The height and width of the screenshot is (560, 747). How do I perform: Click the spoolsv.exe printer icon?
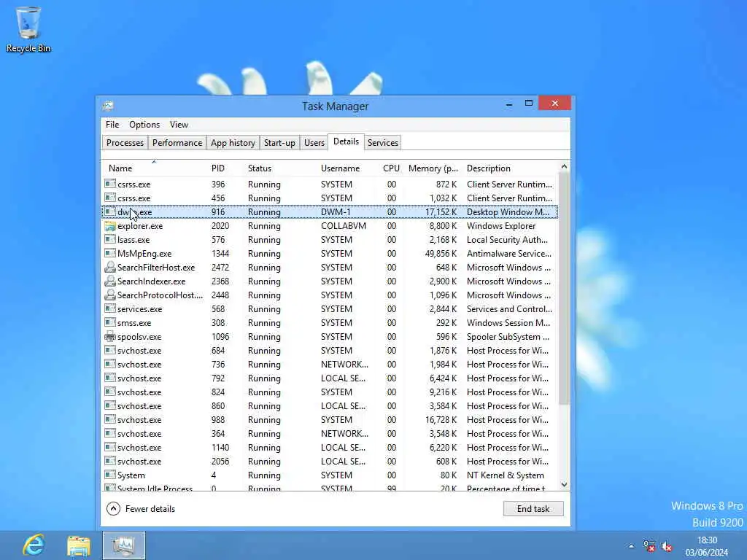pyautogui.click(x=110, y=337)
